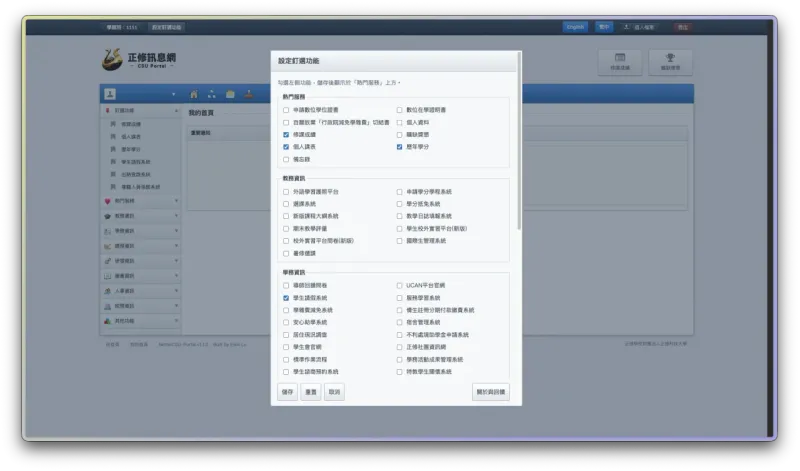Check the 國際生管理系統 checkbox
800x471 pixels.
pos(399,241)
